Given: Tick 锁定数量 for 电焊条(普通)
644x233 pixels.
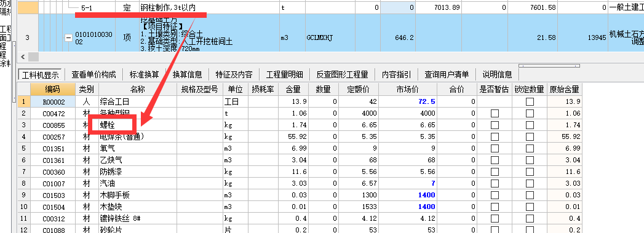Looking at the screenshot, I should coord(530,136).
